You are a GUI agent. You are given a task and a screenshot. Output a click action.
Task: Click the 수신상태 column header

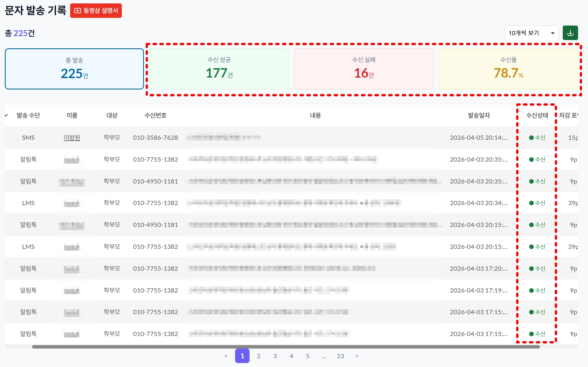click(537, 115)
